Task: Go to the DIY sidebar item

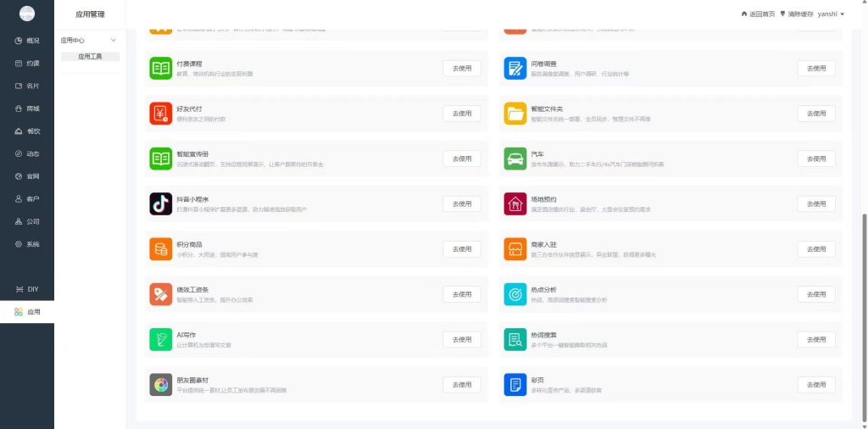Action: point(27,289)
